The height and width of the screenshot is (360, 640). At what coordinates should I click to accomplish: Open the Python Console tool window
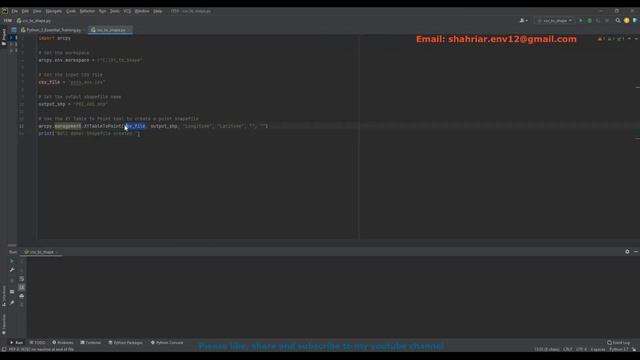[167, 342]
